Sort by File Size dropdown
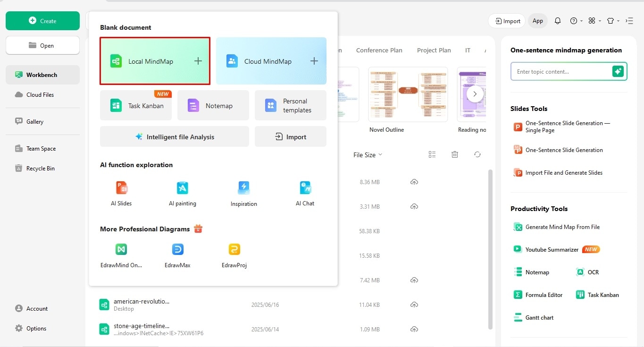The image size is (644, 347). pos(368,155)
